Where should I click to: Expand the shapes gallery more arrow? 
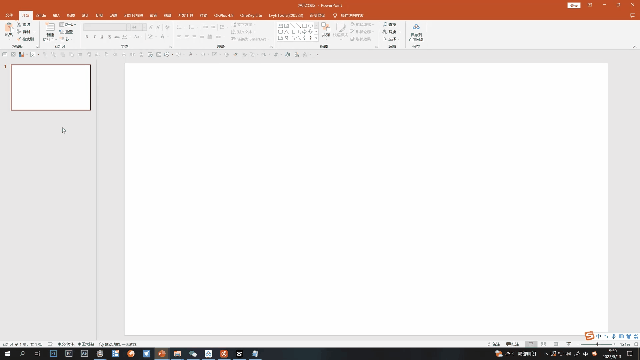click(x=316, y=38)
